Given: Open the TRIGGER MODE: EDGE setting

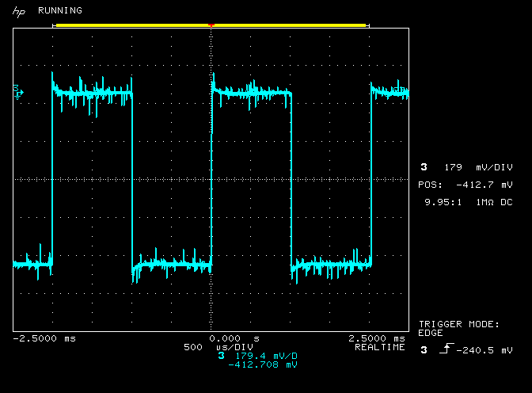Looking at the screenshot, I should tap(458, 328).
